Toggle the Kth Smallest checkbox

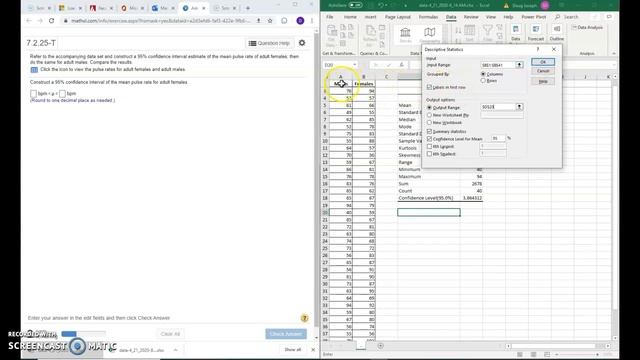(x=429, y=154)
